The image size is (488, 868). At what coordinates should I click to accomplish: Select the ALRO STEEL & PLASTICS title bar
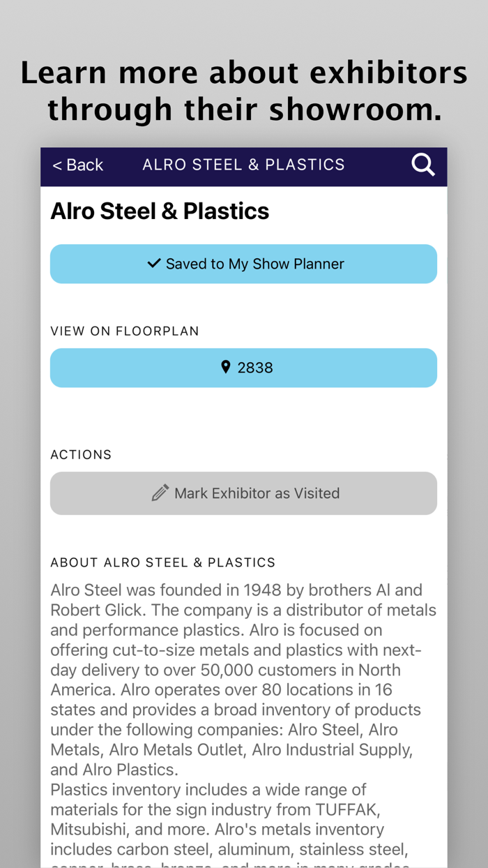(243, 165)
